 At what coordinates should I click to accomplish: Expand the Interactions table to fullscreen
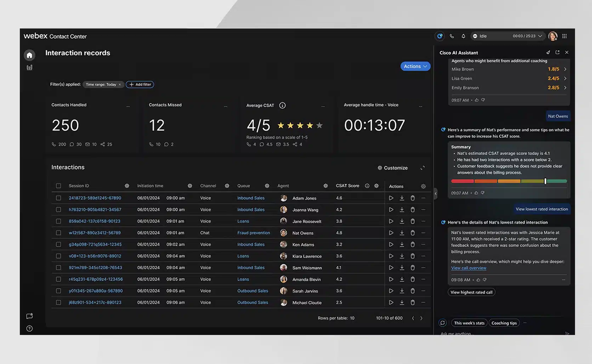tap(422, 168)
